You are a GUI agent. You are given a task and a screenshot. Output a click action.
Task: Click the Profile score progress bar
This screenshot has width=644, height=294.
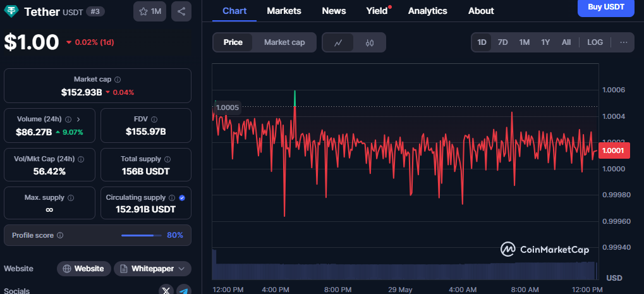click(142, 235)
